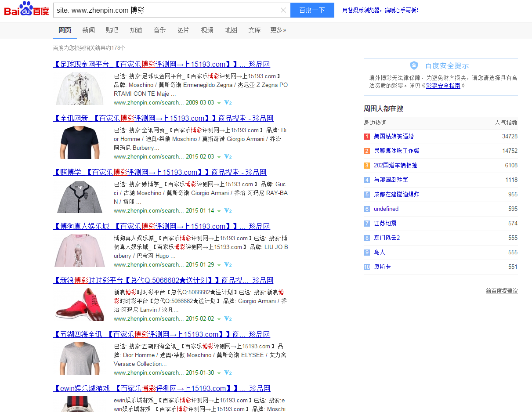Click V2 credit badge on 2015-01-29 result
The image size is (532, 412).
click(228, 265)
